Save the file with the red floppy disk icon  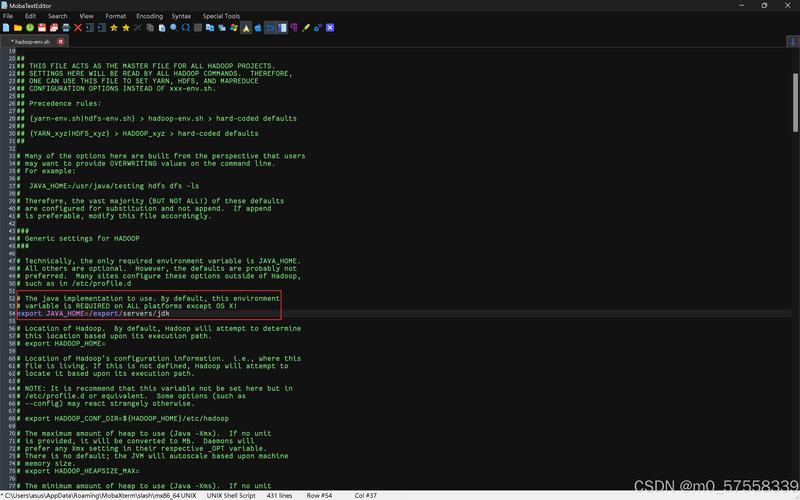[x=42, y=28]
